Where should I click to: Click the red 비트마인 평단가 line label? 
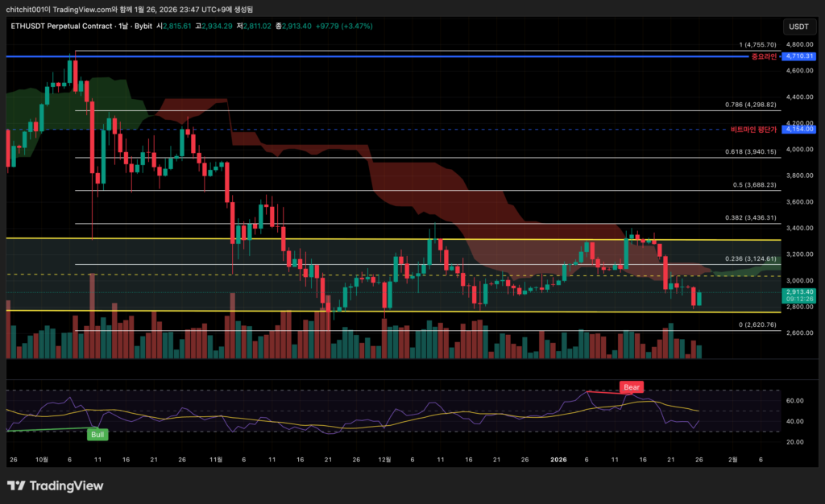(753, 129)
